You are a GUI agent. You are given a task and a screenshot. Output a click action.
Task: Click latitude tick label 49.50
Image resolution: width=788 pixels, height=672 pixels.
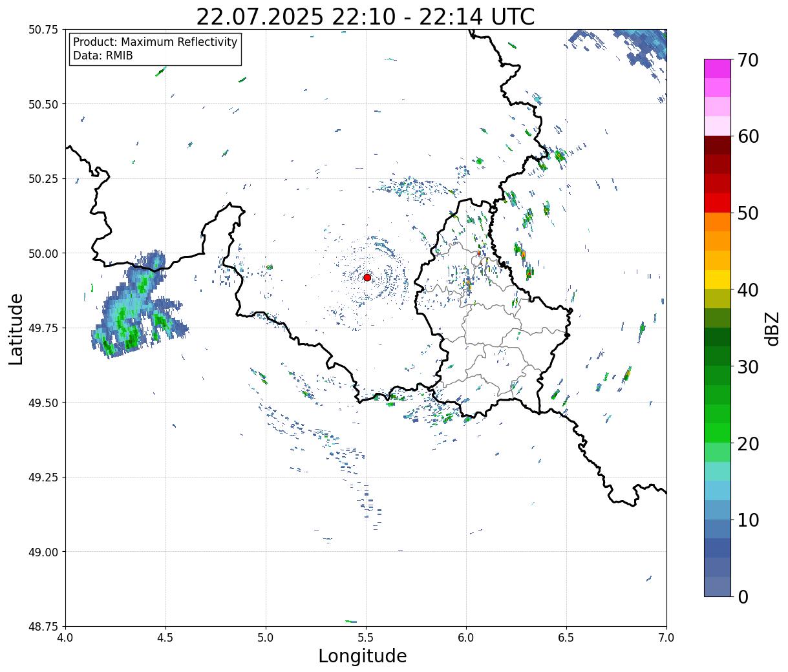click(x=43, y=403)
